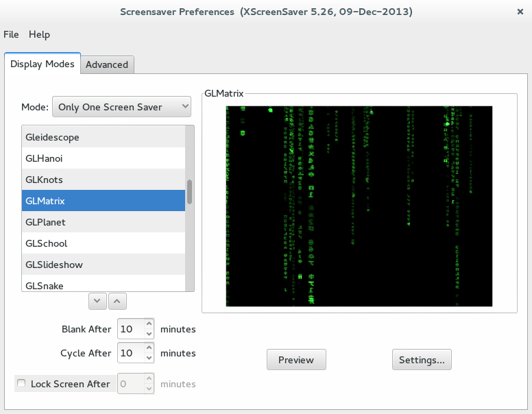The height and width of the screenshot is (414, 532).
Task: Increase the Cycle After value
Action: pos(149,348)
